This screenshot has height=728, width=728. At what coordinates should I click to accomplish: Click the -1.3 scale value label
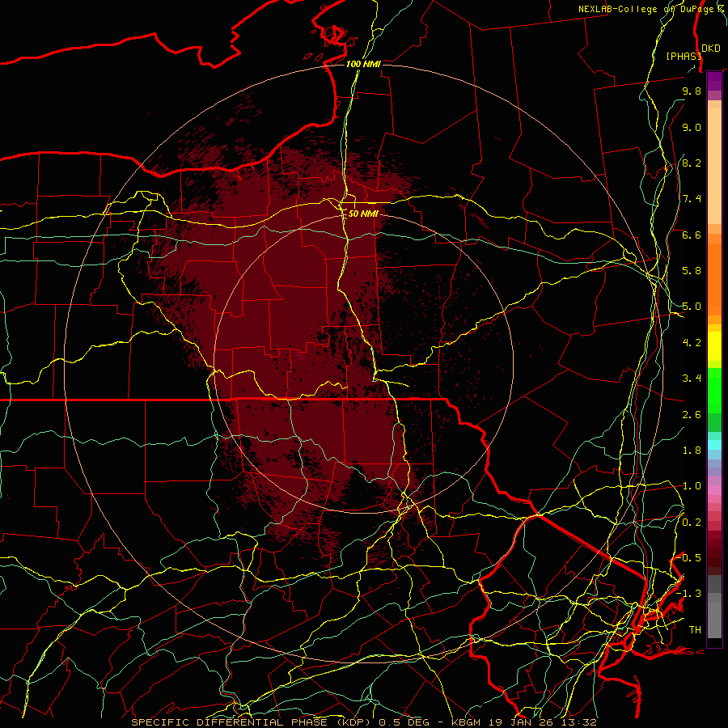[x=688, y=594]
